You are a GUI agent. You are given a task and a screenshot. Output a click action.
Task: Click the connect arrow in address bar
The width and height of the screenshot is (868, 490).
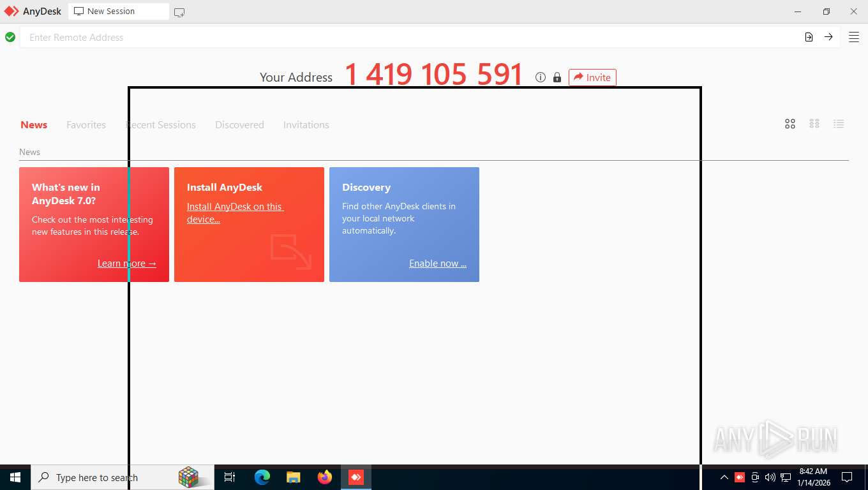click(828, 37)
